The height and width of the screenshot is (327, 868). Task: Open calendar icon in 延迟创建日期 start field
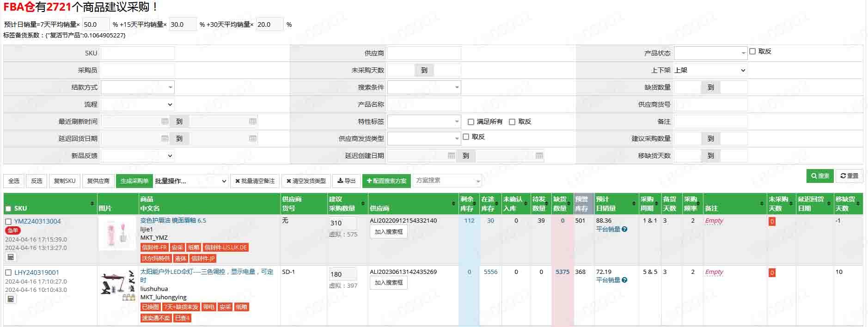(451, 156)
